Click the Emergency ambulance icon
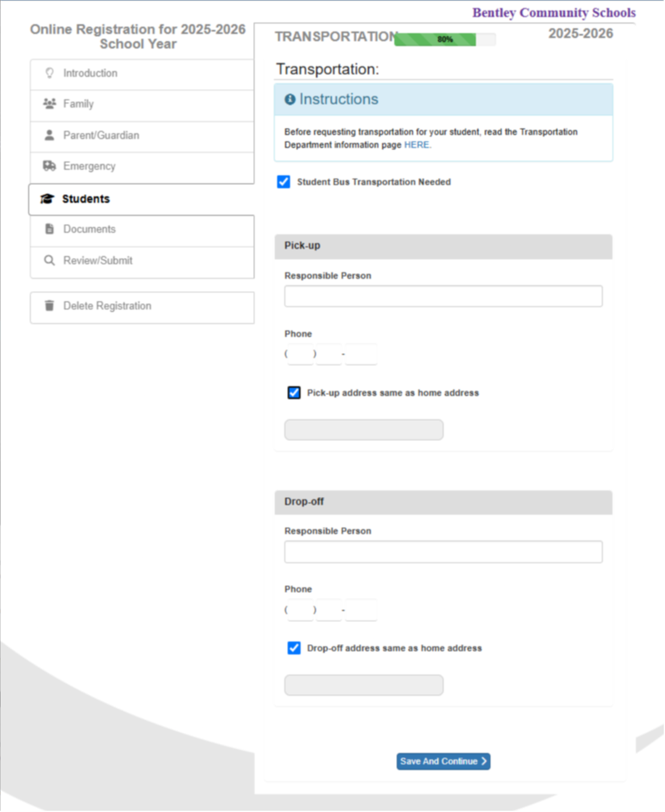The image size is (665, 812). tap(49, 166)
